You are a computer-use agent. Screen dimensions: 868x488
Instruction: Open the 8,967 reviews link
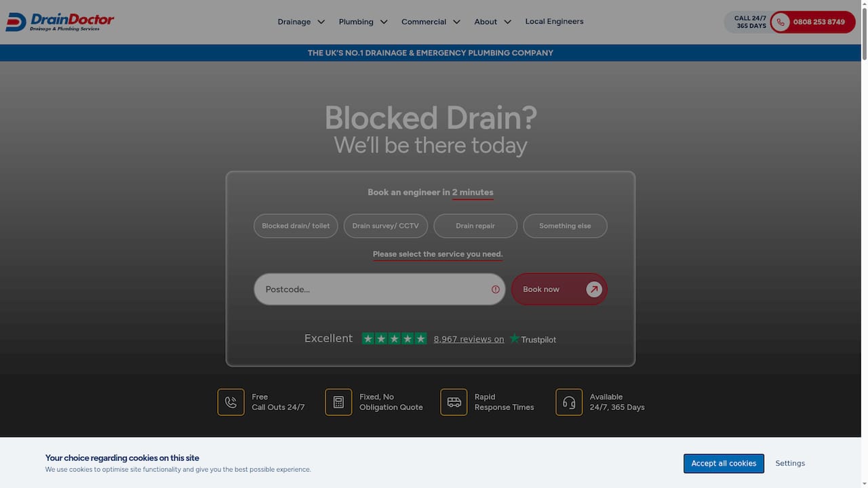coord(469,339)
